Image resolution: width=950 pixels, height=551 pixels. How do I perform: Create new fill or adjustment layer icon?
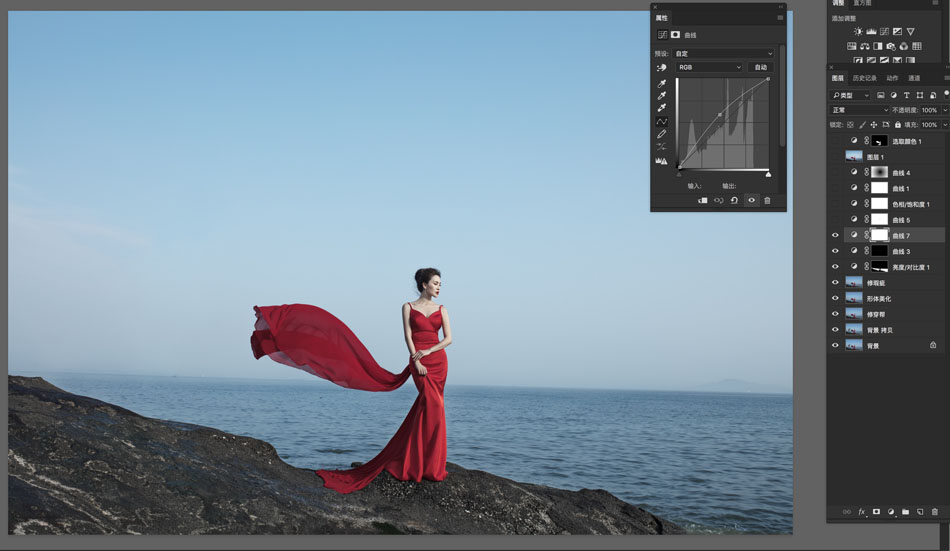[x=891, y=512]
